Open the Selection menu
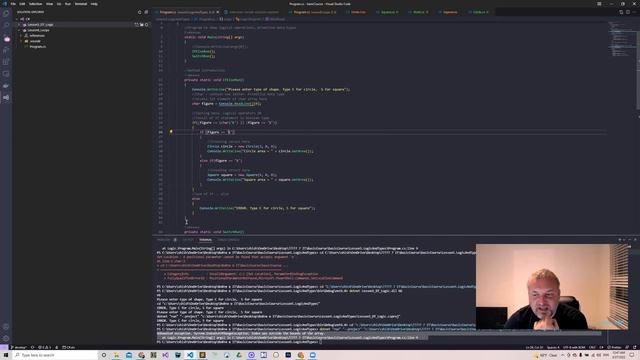 pyautogui.click(x=36, y=4)
